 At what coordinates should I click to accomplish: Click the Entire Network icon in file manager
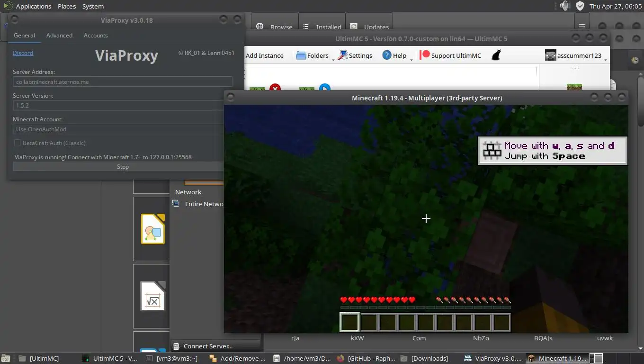[176, 204]
